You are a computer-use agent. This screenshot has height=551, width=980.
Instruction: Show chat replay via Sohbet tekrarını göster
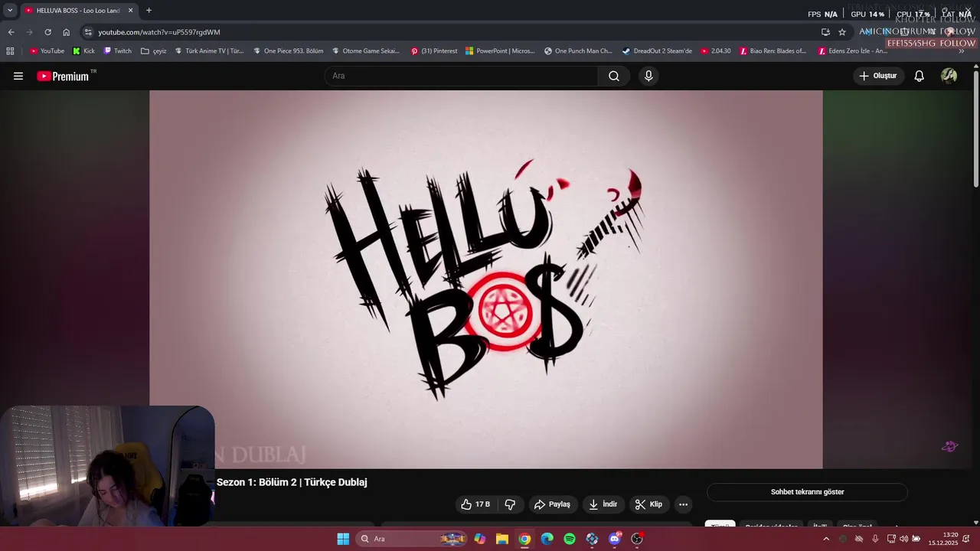point(807,492)
